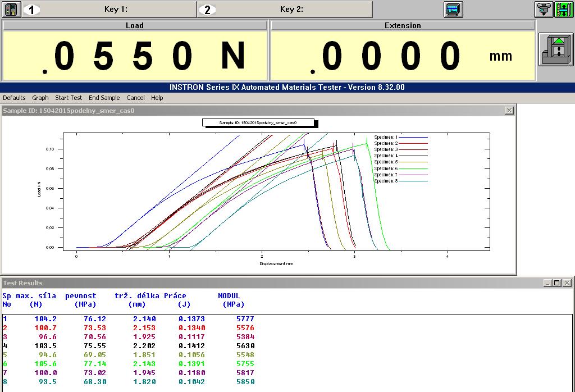Open the Graph menu
The width and height of the screenshot is (575, 392).
(x=40, y=98)
